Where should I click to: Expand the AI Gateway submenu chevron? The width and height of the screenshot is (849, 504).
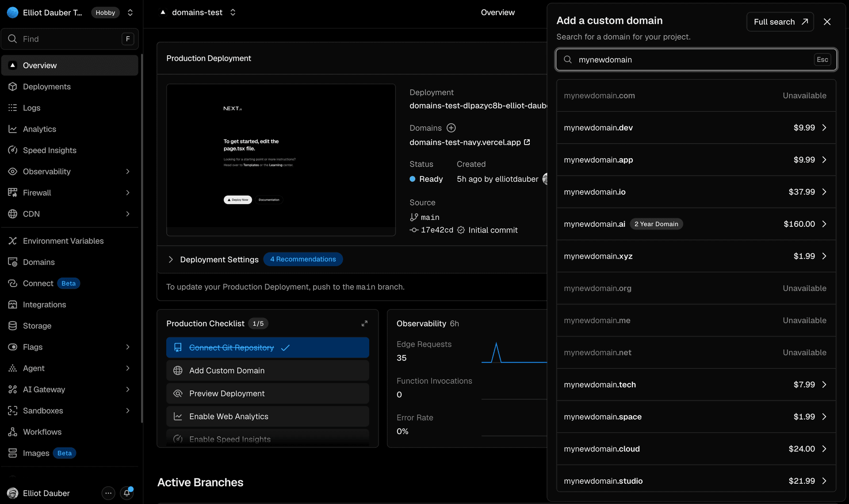[128, 389]
